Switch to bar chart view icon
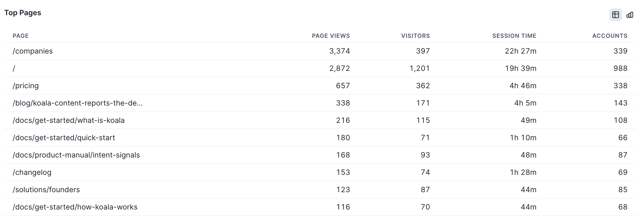This screenshot has width=644, height=220. (x=630, y=15)
